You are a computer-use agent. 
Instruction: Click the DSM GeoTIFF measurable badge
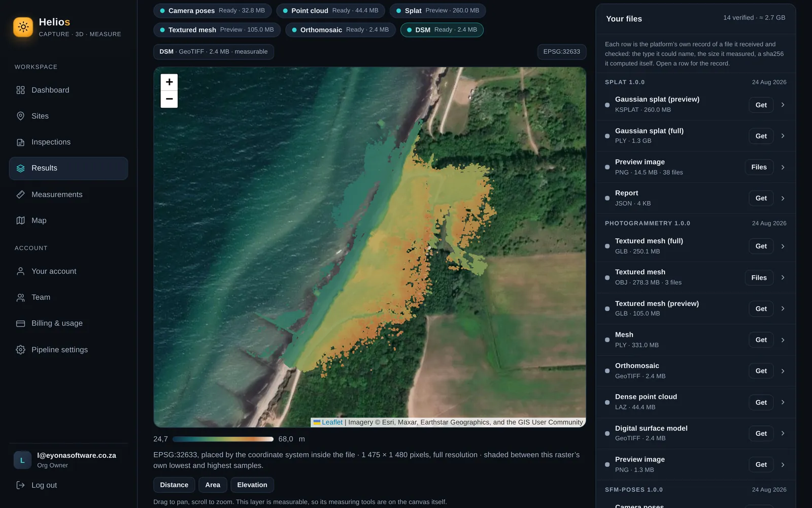(214, 52)
